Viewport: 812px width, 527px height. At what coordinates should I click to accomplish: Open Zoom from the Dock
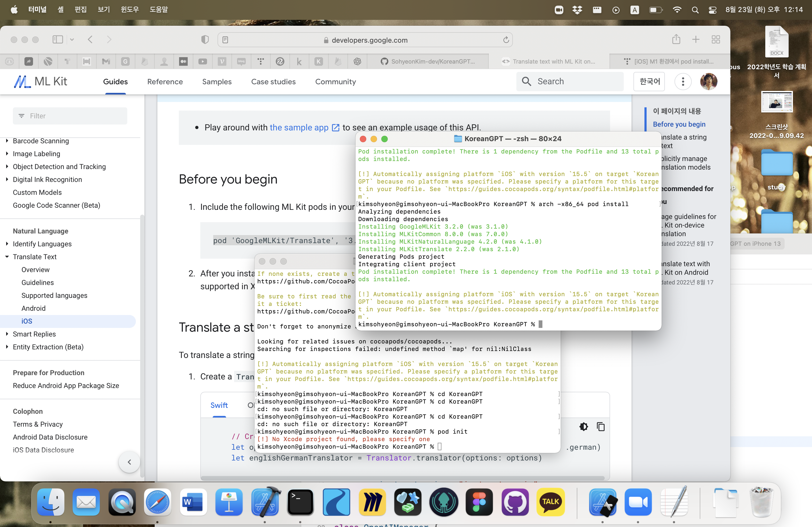[638, 502]
